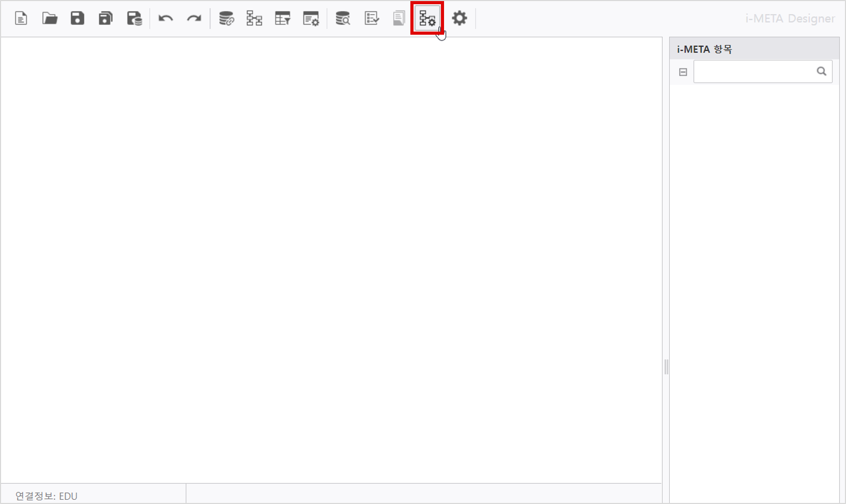This screenshot has height=504, width=846.
Task: Open the hierarchy diagram icon
Action: click(x=255, y=18)
